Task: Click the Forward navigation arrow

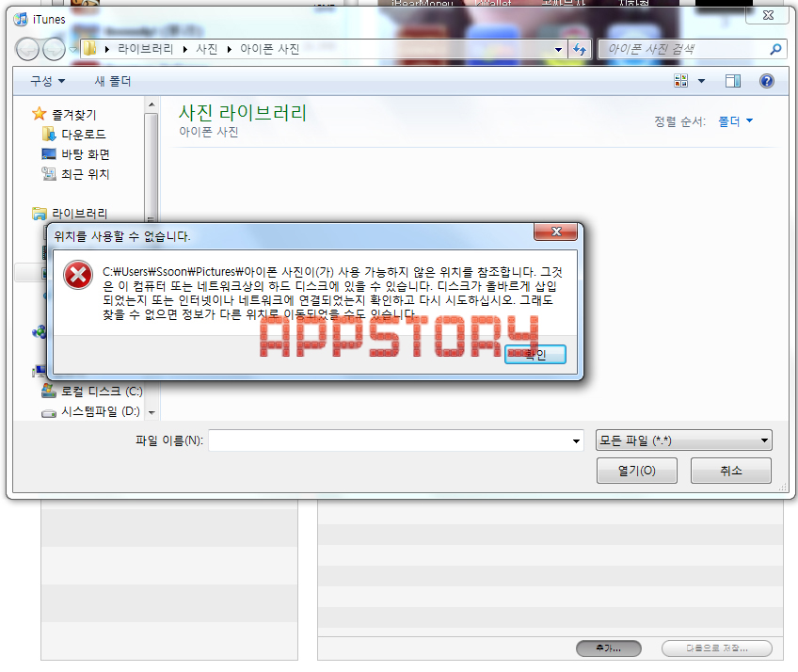Action: 54,49
